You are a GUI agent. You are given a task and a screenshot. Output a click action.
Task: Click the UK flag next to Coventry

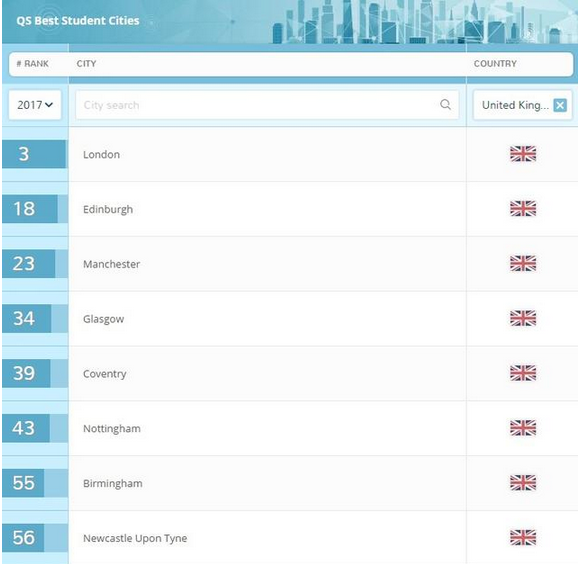click(x=523, y=373)
